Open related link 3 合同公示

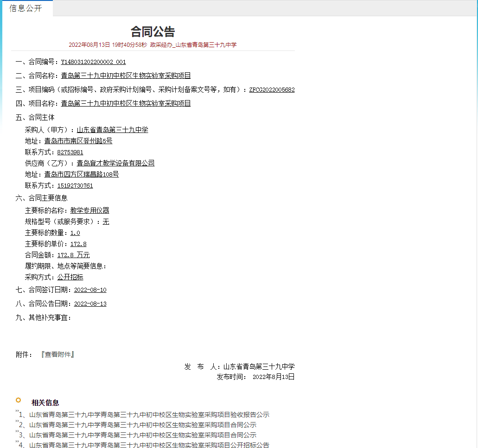tap(142, 435)
